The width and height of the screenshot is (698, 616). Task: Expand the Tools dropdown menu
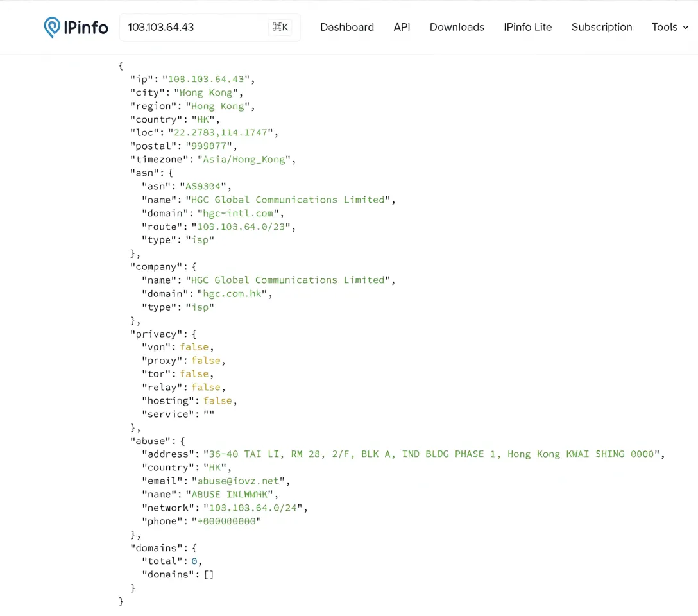670,27
